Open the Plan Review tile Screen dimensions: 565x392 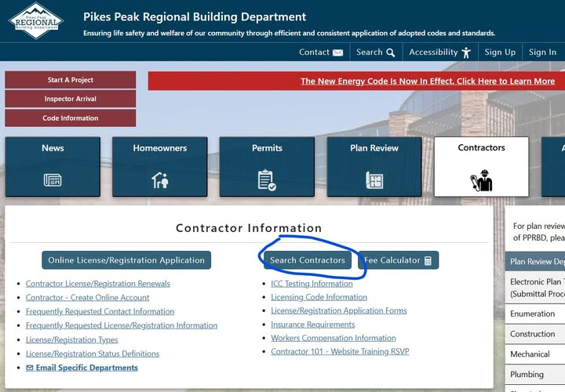pyautogui.click(x=374, y=167)
